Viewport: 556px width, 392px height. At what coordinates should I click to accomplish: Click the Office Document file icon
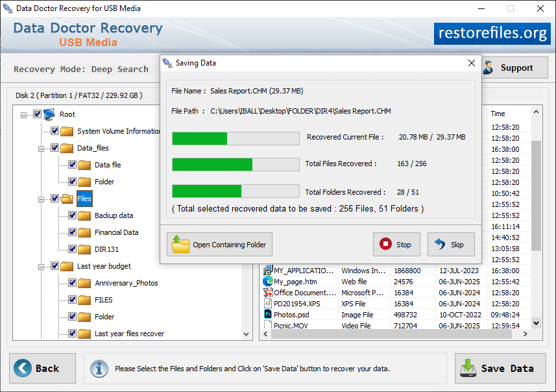(x=268, y=292)
